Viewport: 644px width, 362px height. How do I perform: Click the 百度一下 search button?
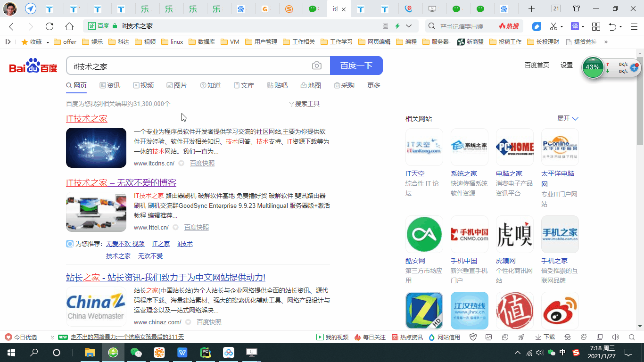[356, 66]
